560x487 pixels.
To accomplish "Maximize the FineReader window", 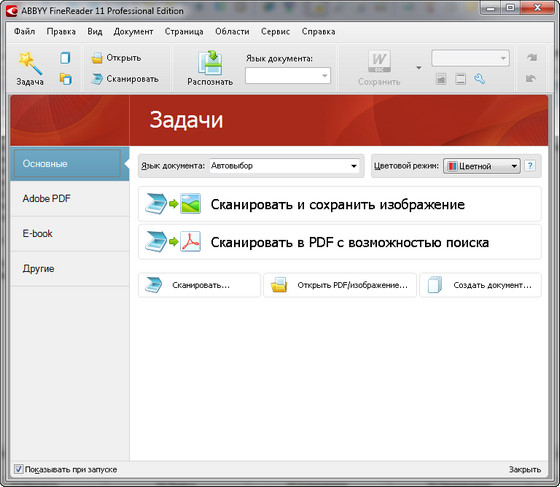I will pyautogui.click(x=511, y=8).
